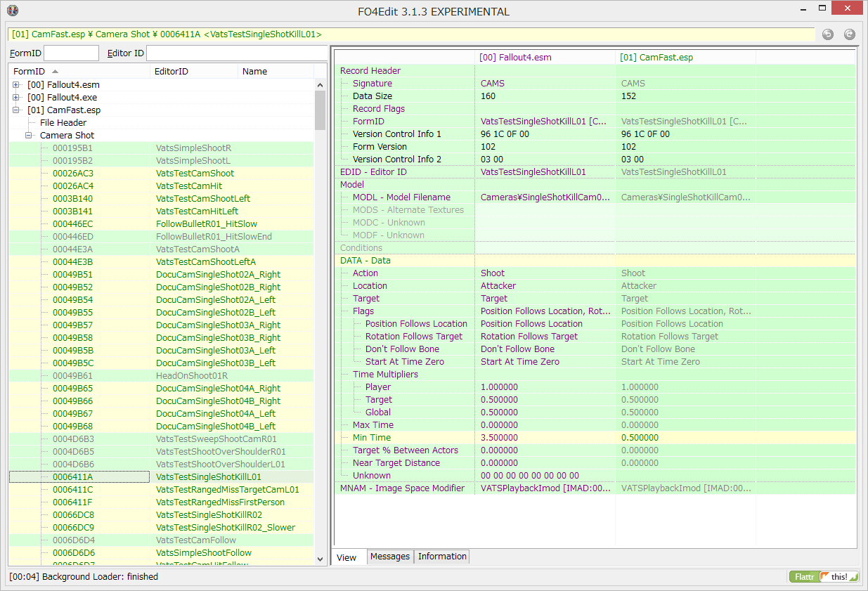Screen dimensions: 868x591
Task: Select record VatsTestShootOverShoulderL01
Action: click(162, 465)
